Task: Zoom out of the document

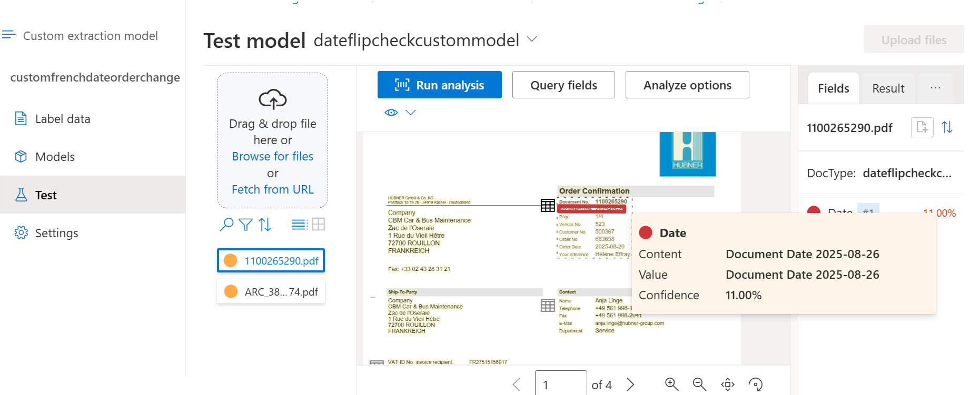Action: tap(699, 384)
